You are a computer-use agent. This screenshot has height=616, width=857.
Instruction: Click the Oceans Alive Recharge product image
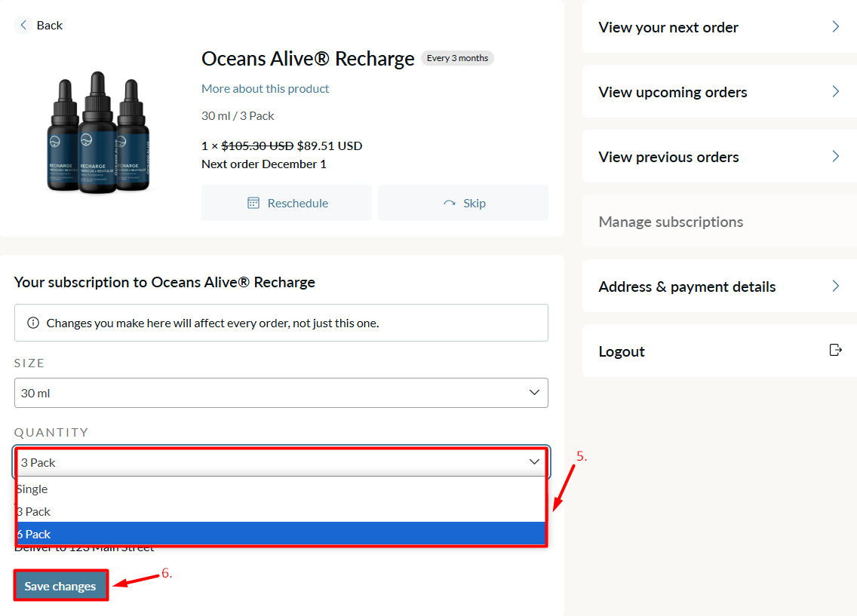point(98,132)
